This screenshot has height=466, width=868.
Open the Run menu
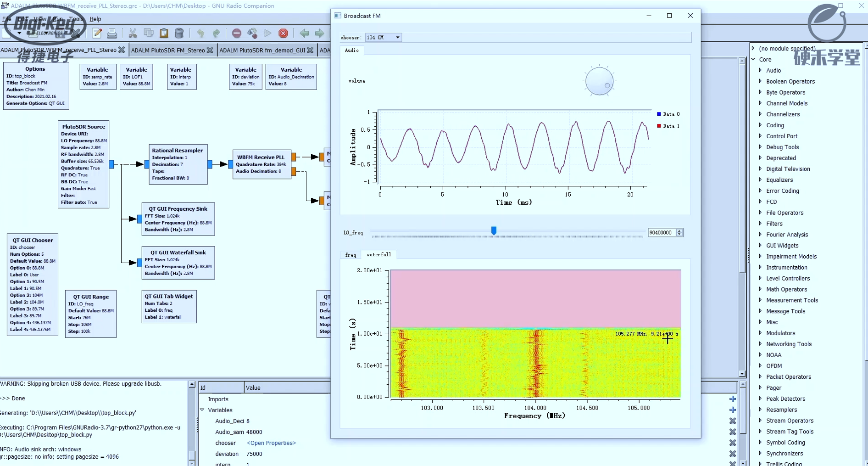pyautogui.click(x=58, y=19)
